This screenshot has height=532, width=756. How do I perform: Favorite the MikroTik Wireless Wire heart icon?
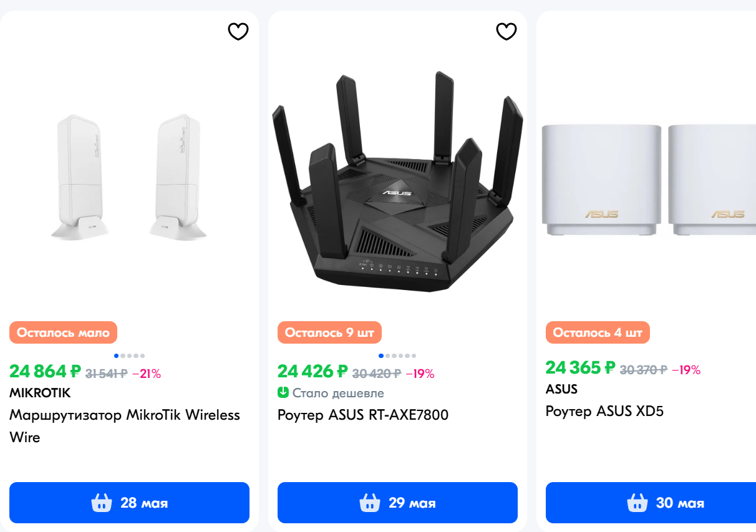pyautogui.click(x=238, y=31)
